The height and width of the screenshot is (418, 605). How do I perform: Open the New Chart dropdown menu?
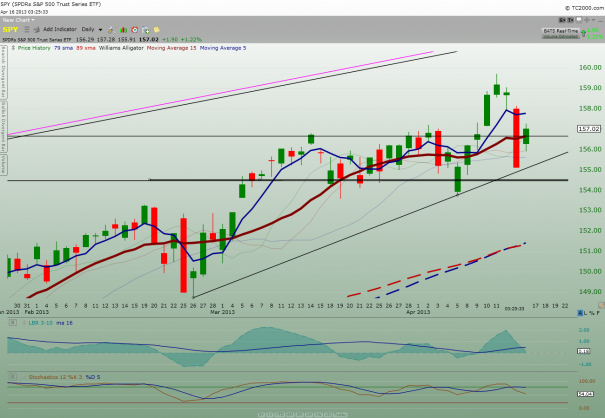pyautogui.click(x=19, y=20)
